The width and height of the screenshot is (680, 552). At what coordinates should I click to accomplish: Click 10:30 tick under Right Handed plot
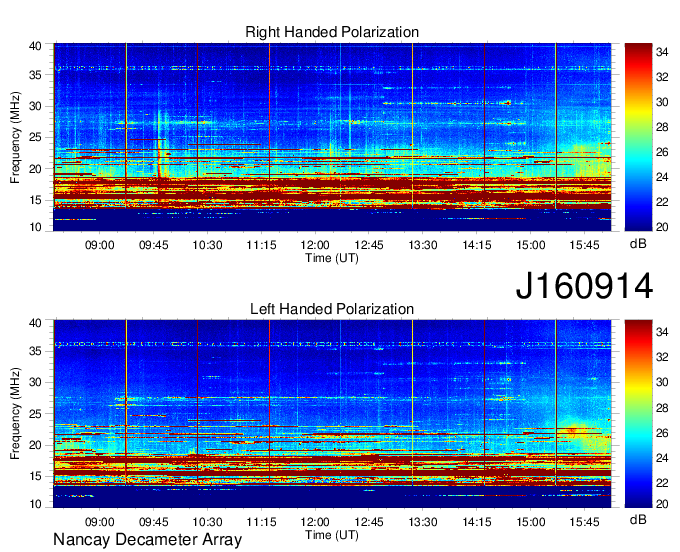tap(207, 245)
